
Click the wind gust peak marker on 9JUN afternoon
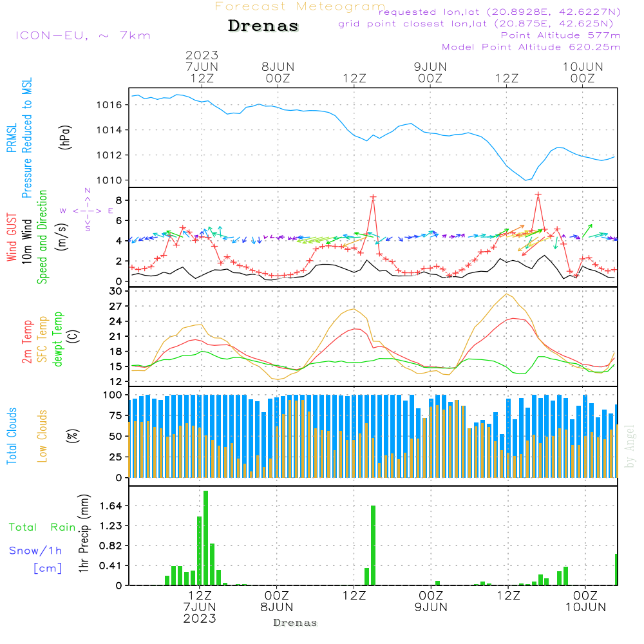tap(538, 194)
